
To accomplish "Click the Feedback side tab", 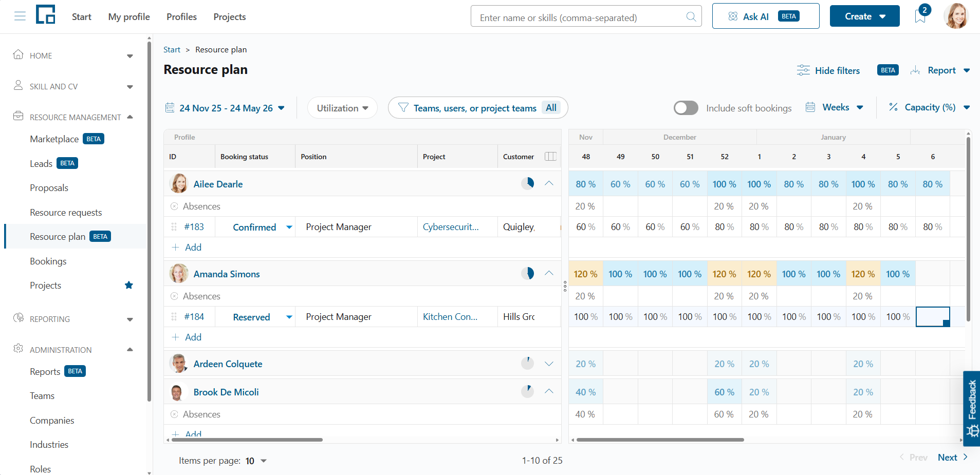I will (x=972, y=408).
